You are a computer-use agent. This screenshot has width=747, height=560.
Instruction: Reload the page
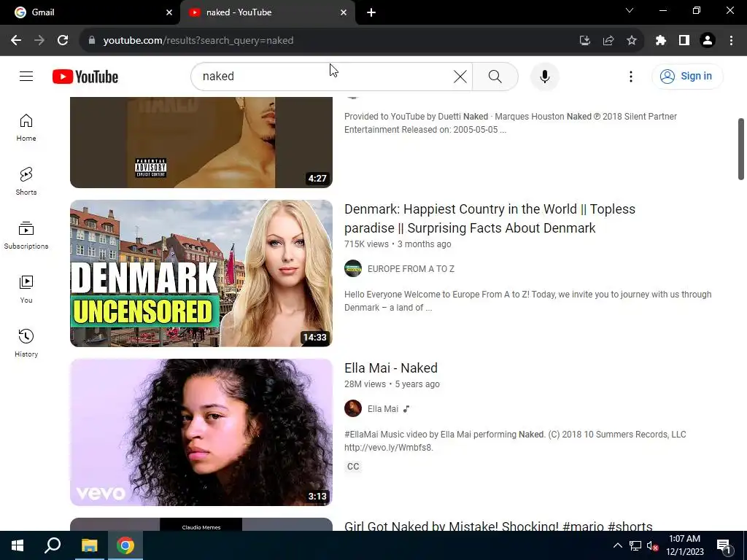point(63,41)
